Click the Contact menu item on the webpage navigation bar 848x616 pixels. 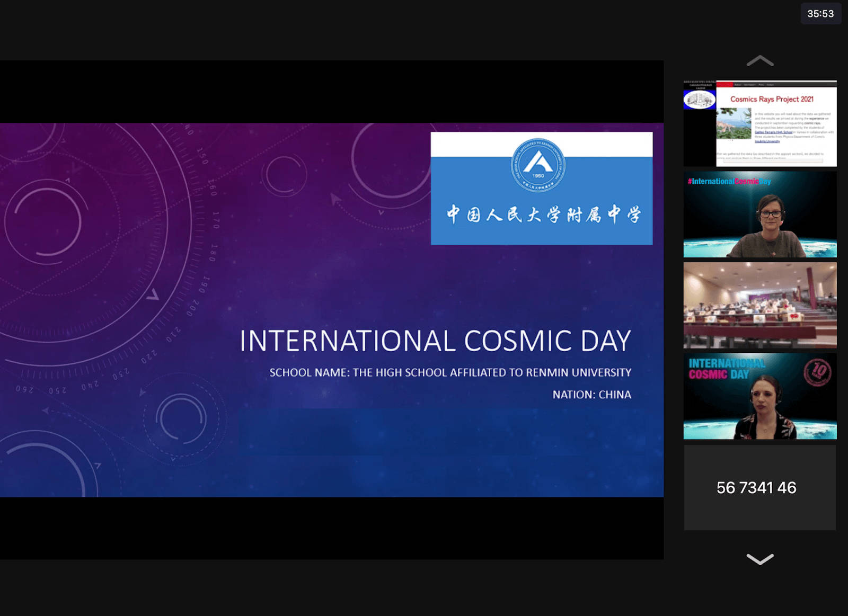pos(770,85)
